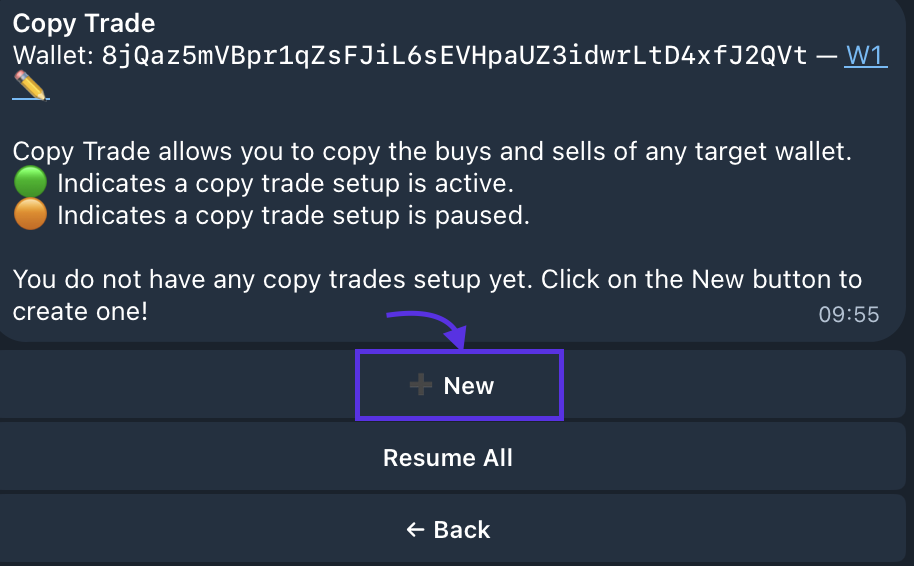The image size is (914, 566).
Task: Click the wallet address string
Action: pyautogui.click(x=455, y=55)
